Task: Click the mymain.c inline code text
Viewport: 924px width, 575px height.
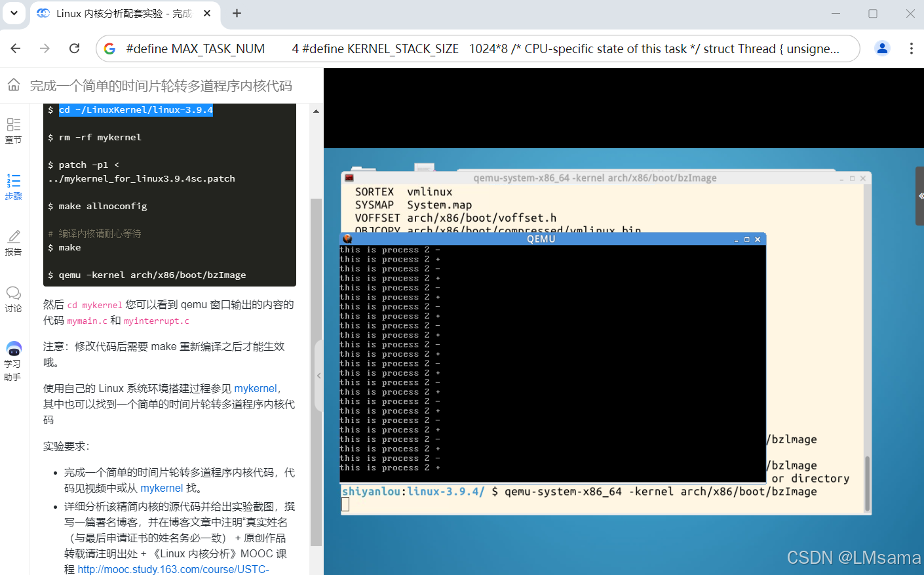Action: point(87,321)
